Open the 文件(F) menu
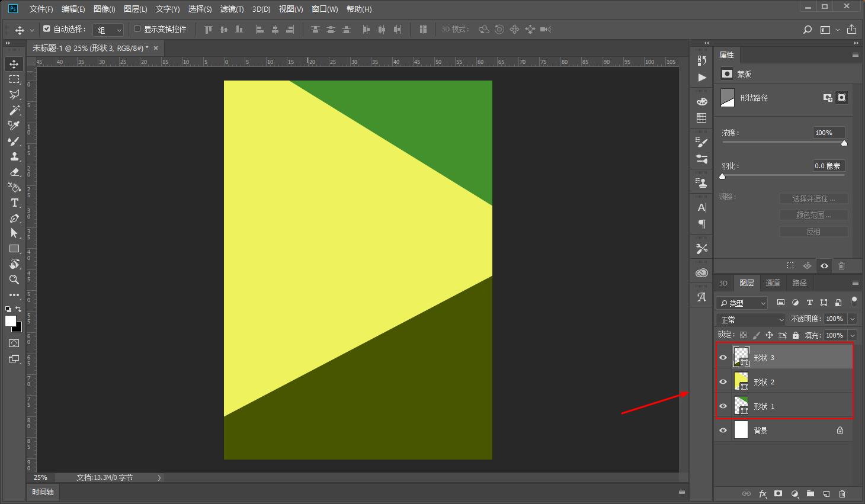The height and width of the screenshot is (504, 865). coord(41,9)
